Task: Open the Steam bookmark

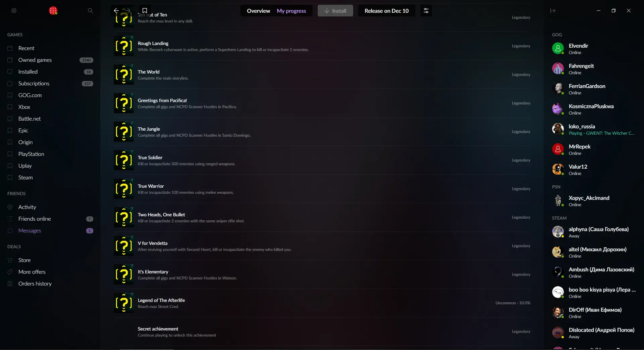Action: [x=25, y=177]
